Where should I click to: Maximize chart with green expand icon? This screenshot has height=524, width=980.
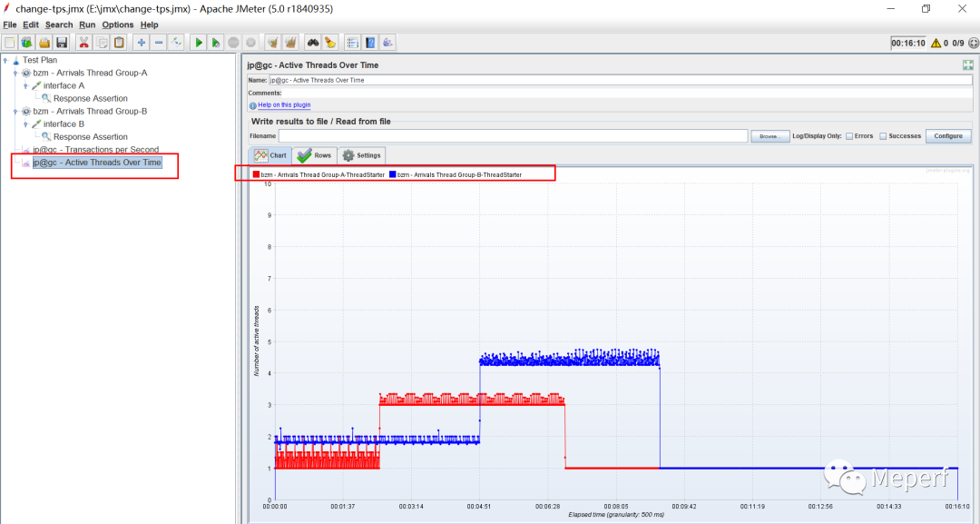tap(968, 65)
